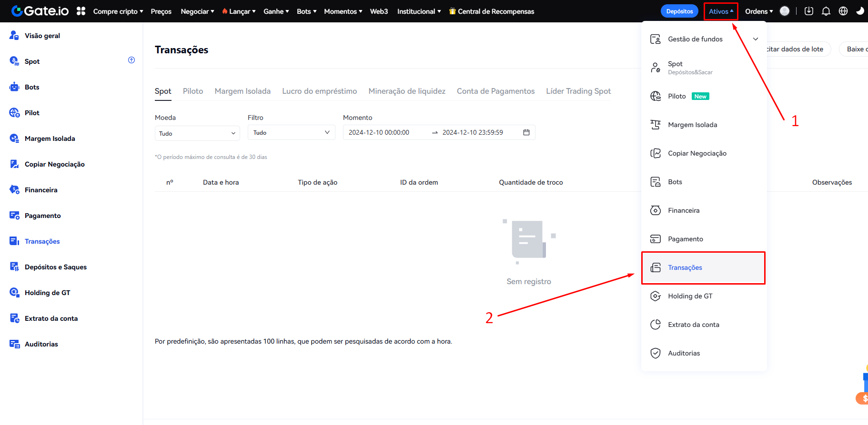The image size is (868, 425).
Task: Click the calendar icon in date range
Action: pyautogui.click(x=526, y=132)
